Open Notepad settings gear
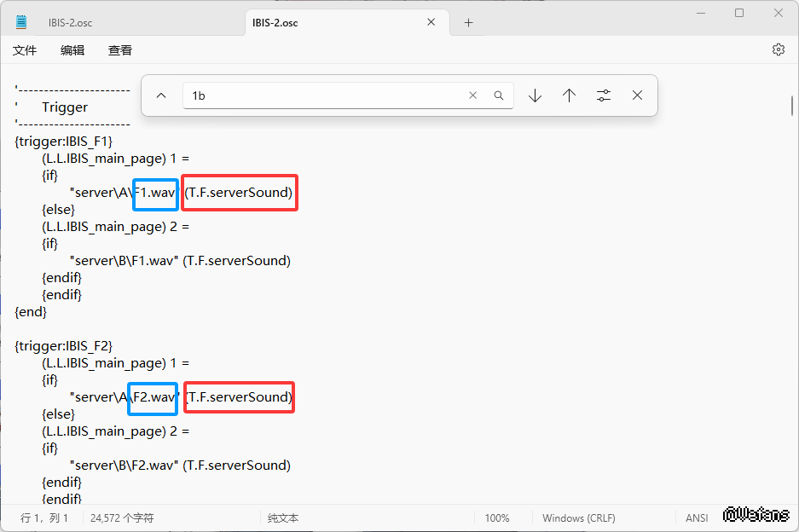Viewport: 799px width, 532px height. click(778, 50)
